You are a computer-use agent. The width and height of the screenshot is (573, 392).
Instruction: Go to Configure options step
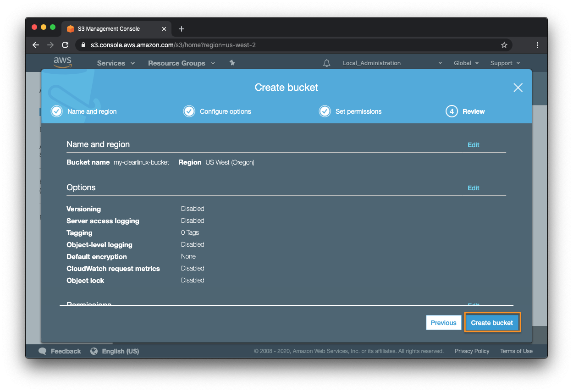tap(226, 111)
